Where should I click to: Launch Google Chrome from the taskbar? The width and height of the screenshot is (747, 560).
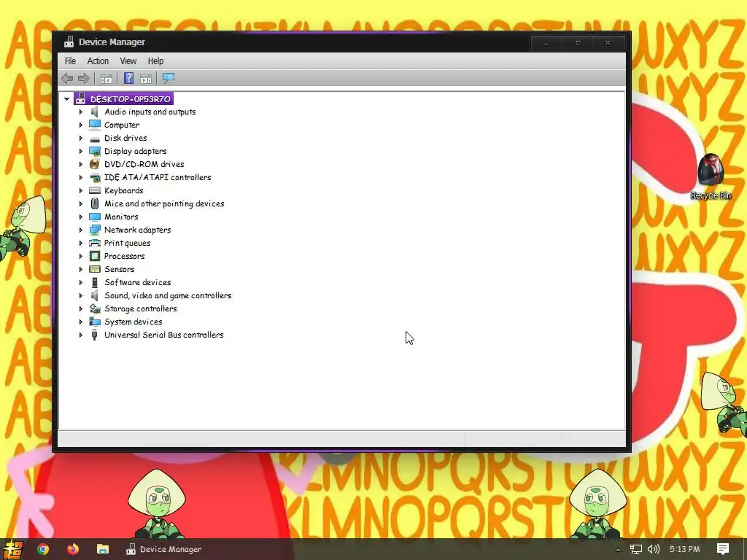(x=43, y=549)
